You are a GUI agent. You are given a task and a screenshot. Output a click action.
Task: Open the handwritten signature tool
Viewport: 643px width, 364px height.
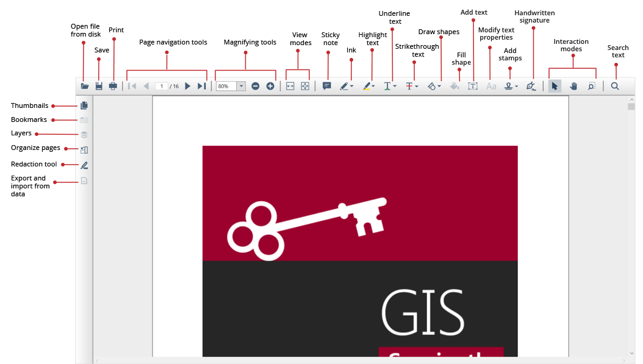(x=531, y=87)
